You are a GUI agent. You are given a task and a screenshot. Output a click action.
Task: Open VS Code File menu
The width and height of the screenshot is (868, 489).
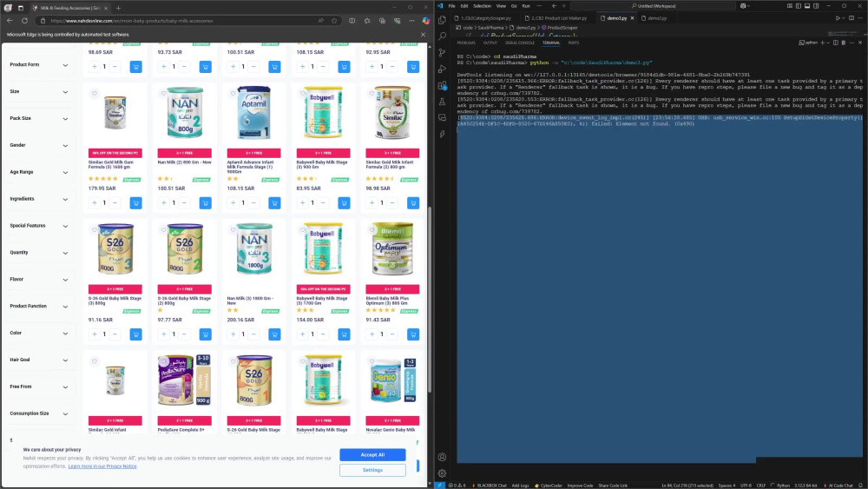pyautogui.click(x=451, y=6)
